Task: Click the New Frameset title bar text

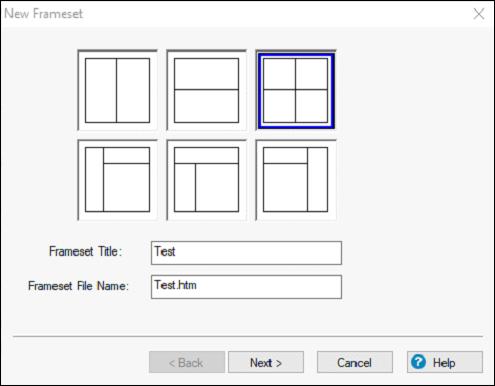Action: click(43, 14)
